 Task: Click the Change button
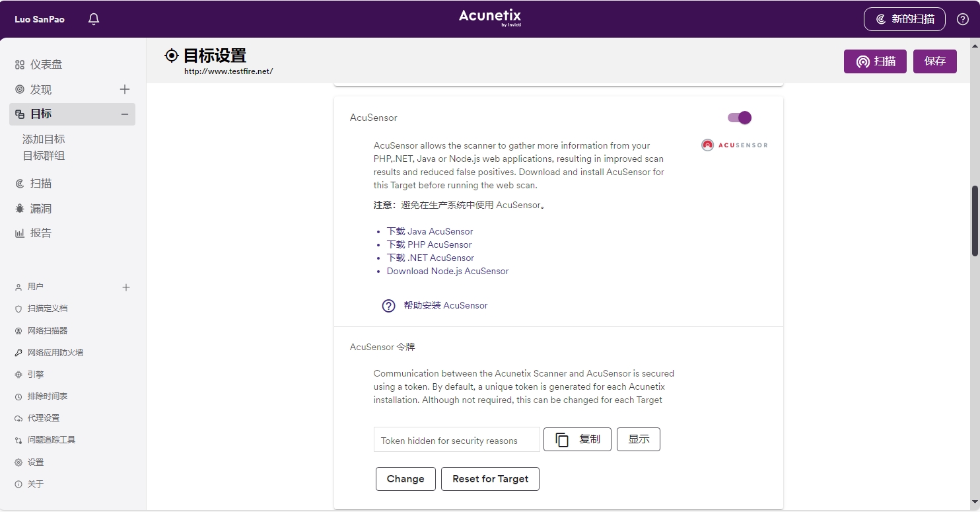coord(405,479)
